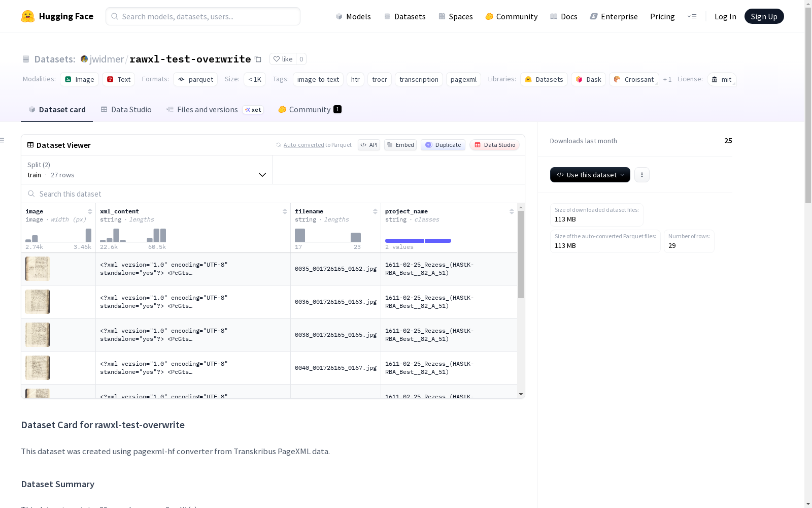The height and width of the screenshot is (508, 812).
Task: Open the left sidebar table of contents icon
Action: (x=3, y=140)
